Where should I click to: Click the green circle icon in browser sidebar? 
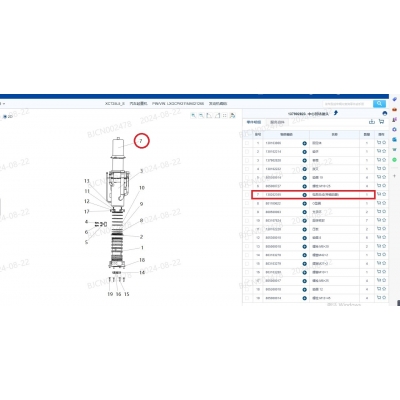tap(395, 160)
